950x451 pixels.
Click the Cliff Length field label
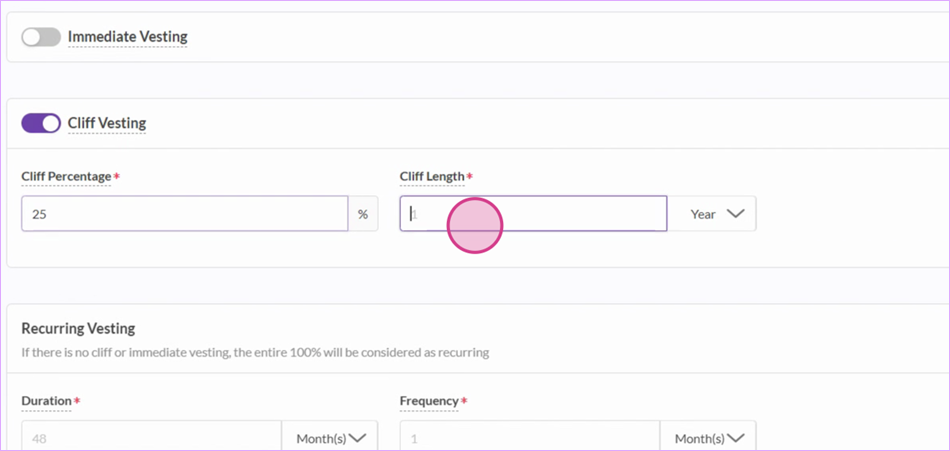click(431, 176)
